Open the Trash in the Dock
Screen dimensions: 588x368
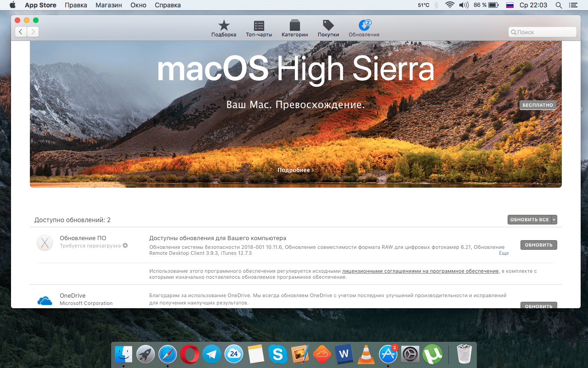[x=464, y=354]
